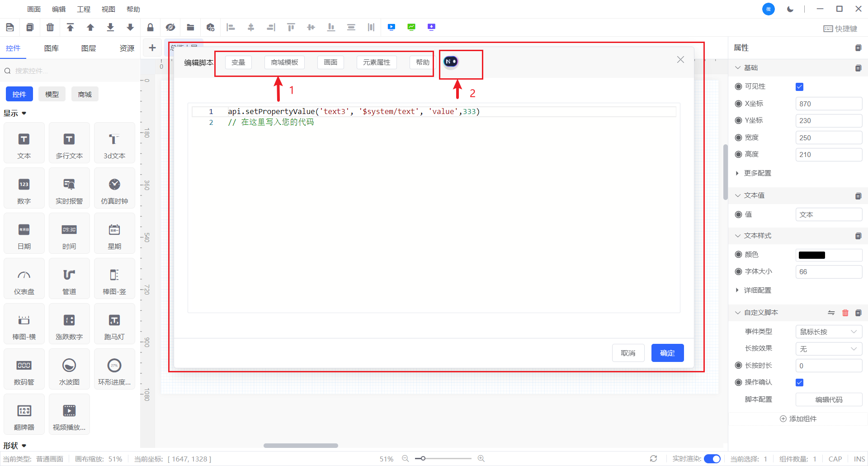The height and width of the screenshot is (466, 868).
Task: Open the 事件类型 dropdown
Action: coord(828,332)
